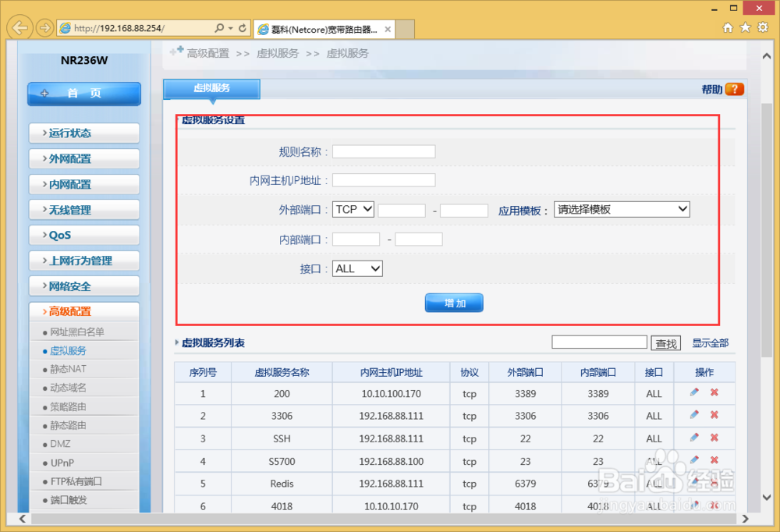Click the external port start field
780x532 pixels.
point(402,211)
